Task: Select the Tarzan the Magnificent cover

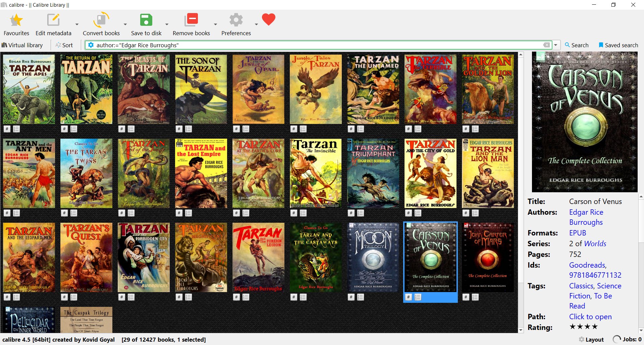Action: (201, 258)
